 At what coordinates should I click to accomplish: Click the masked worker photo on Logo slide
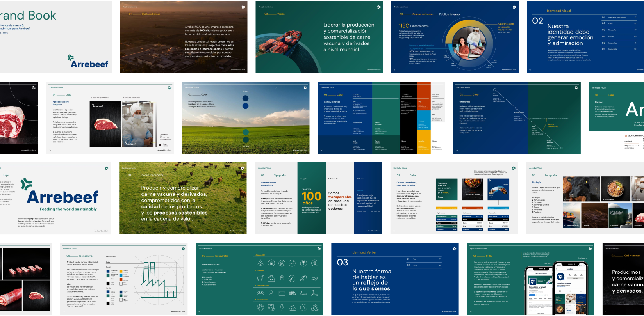click(x=138, y=124)
